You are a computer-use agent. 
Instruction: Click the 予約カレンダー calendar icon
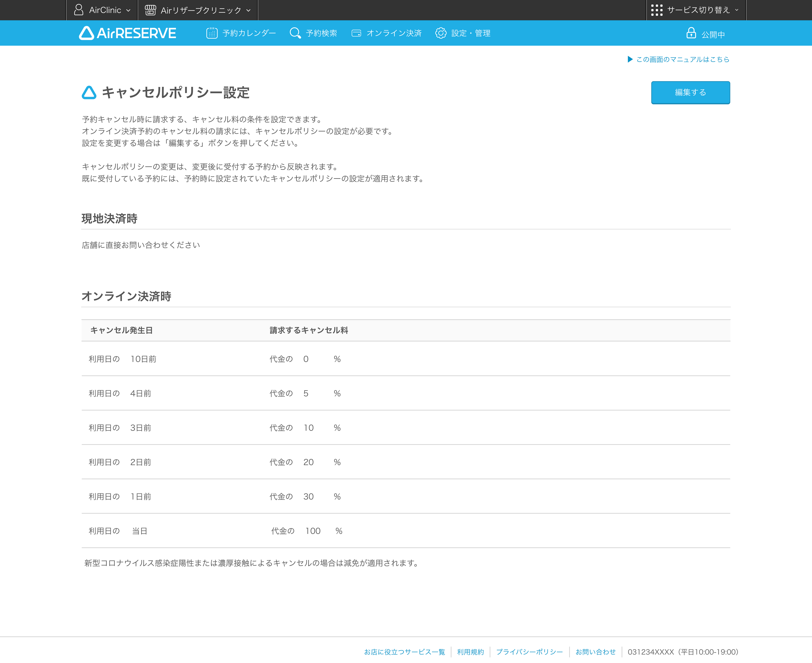(x=212, y=33)
